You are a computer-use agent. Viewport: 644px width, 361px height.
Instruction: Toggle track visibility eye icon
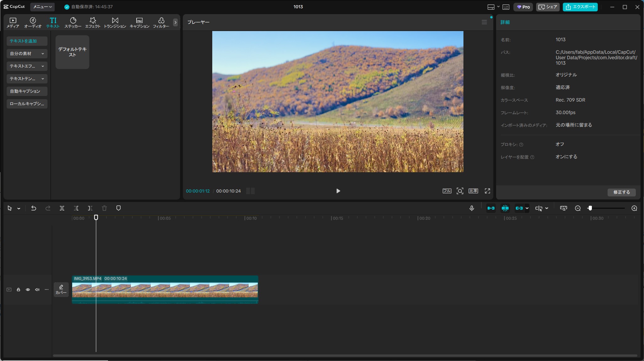(28, 289)
